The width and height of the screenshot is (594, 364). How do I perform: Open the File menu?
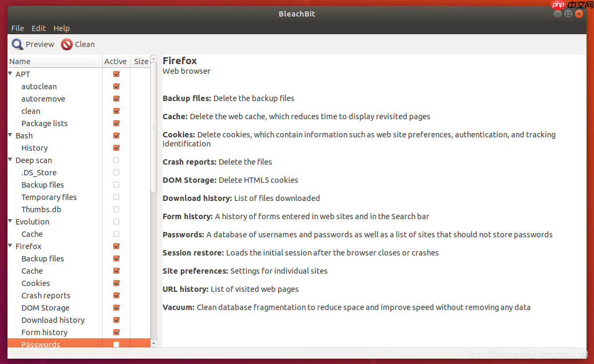[17, 28]
